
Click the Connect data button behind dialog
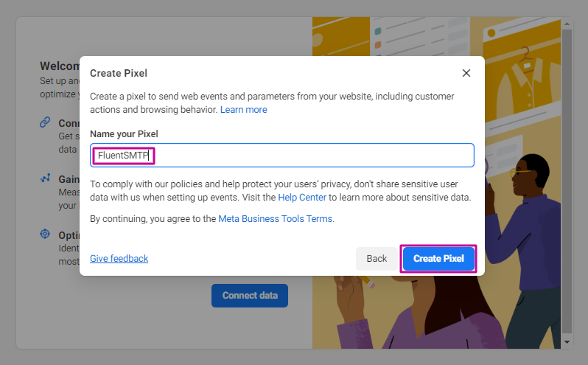click(250, 296)
